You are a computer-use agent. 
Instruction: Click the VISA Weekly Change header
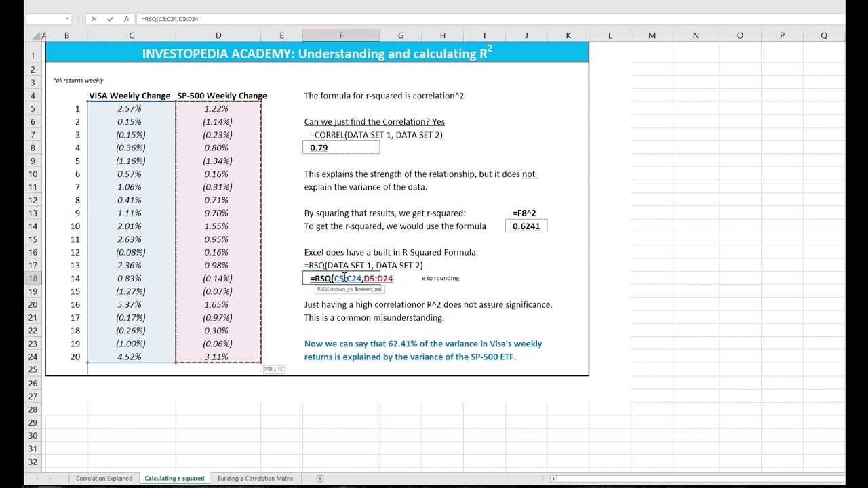coord(130,96)
